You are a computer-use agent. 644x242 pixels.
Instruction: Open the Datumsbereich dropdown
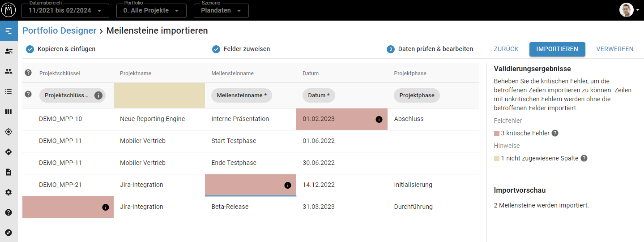(65, 10)
